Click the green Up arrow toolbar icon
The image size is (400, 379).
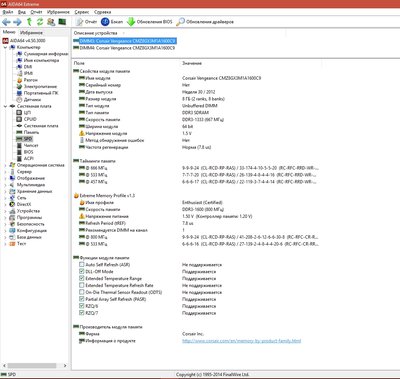(x=29, y=22)
